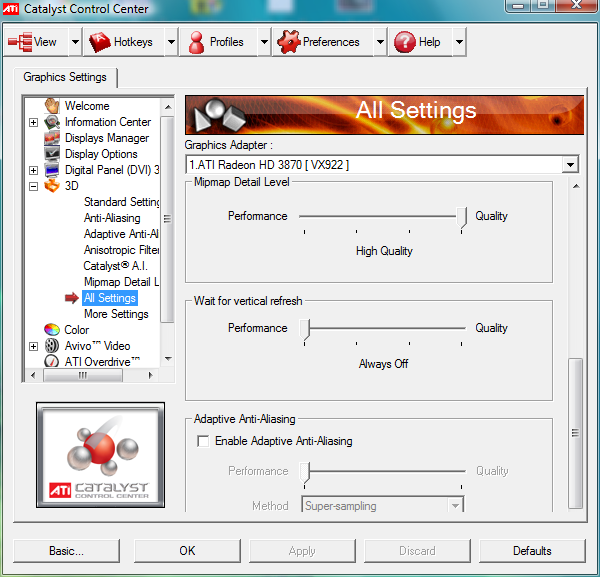Click the OK button

[187, 551]
